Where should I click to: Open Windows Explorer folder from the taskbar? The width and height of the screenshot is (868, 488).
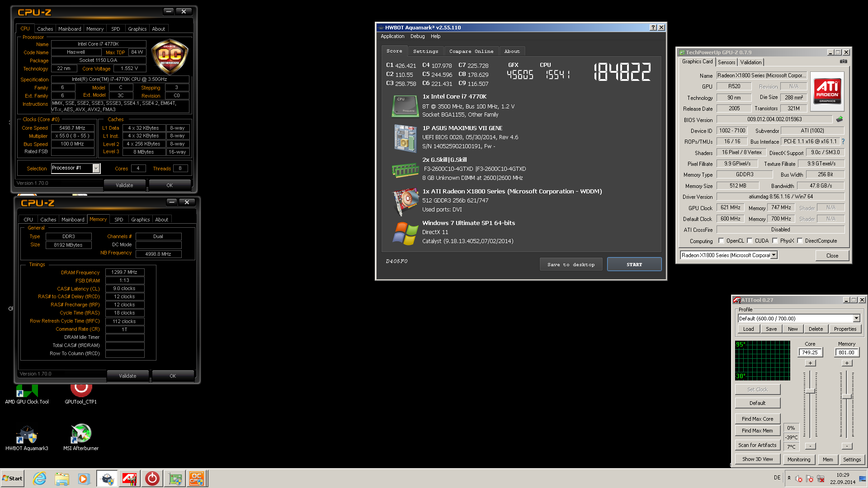(62, 479)
